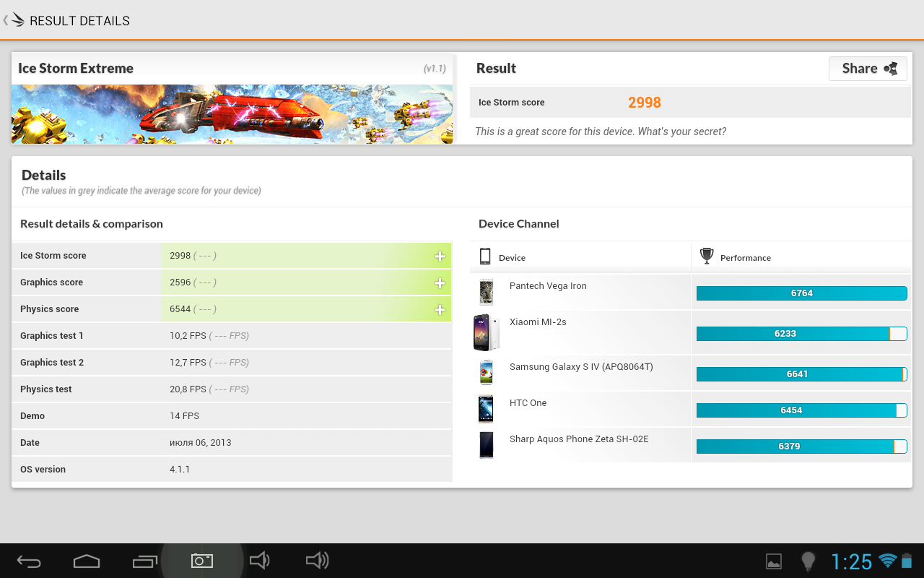
Task: Tap the Ice Storm Extreme banner image
Action: (x=232, y=114)
